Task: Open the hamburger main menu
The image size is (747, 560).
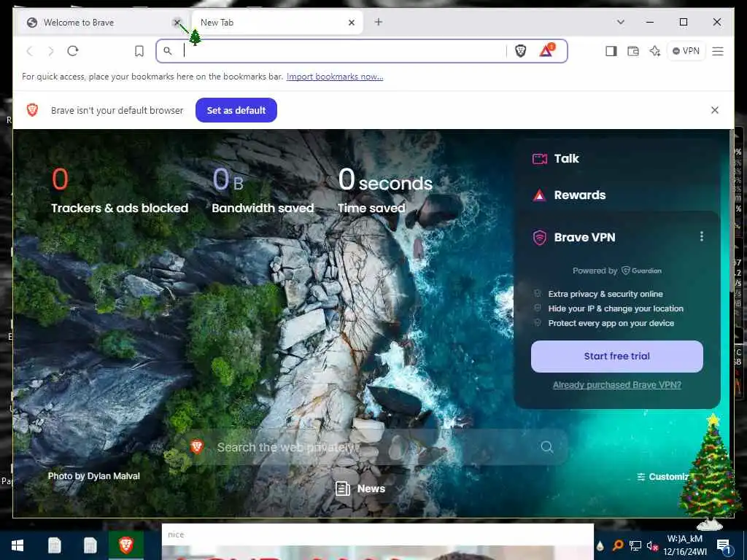Action: (718, 51)
